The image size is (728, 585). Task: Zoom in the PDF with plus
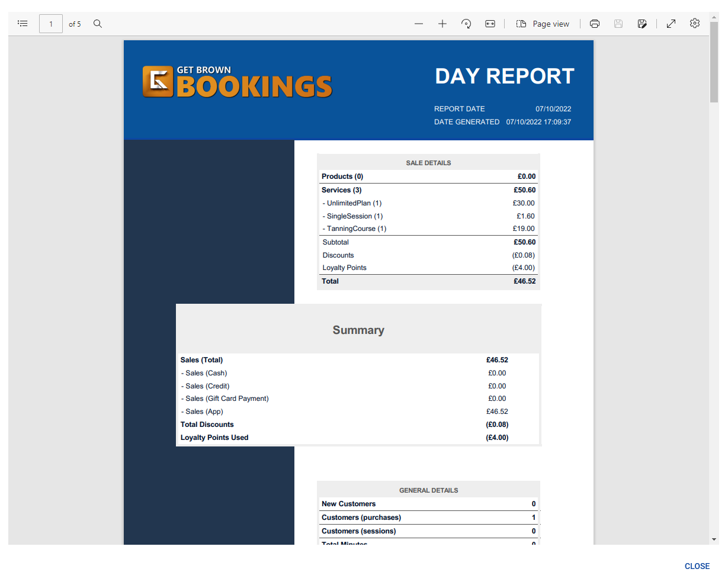[442, 24]
